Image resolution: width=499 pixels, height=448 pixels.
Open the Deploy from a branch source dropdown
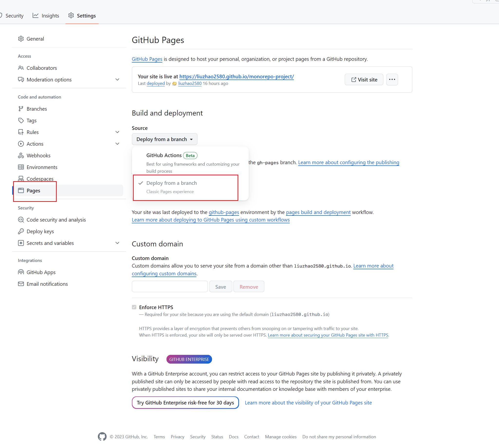tap(165, 139)
